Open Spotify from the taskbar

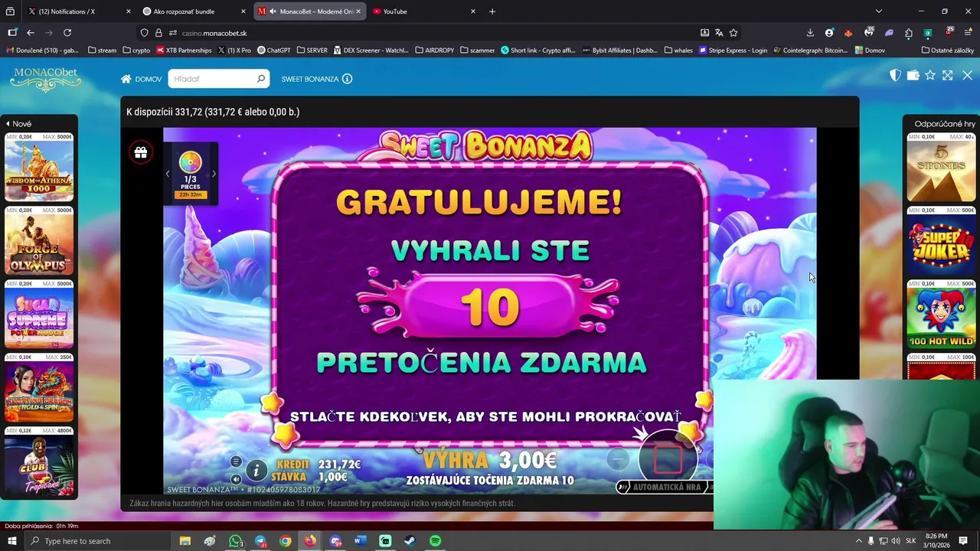click(x=435, y=541)
